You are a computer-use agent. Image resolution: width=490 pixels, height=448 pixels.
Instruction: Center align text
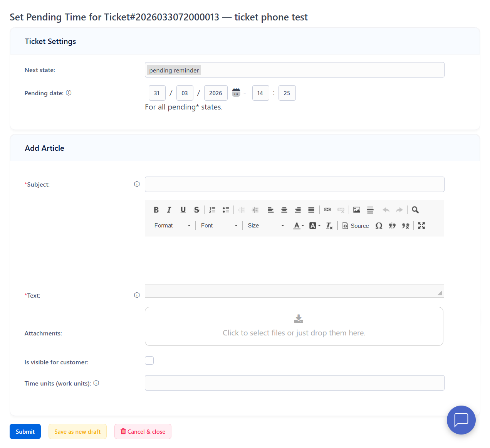pyautogui.click(x=284, y=210)
